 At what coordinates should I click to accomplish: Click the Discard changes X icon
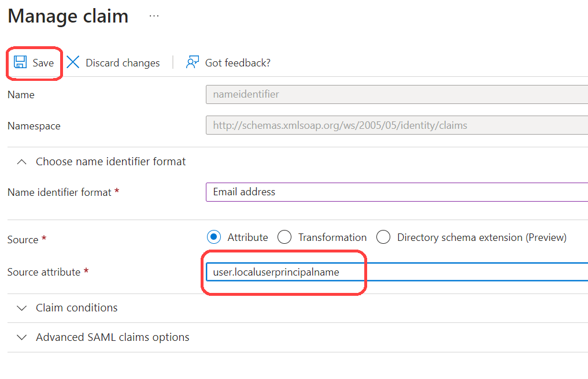[73, 62]
